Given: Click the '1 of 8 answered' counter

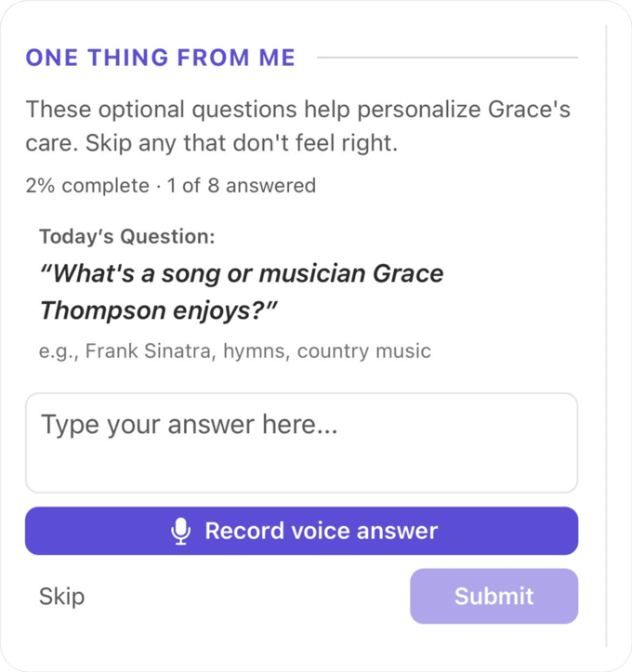Looking at the screenshot, I should pyautogui.click(x=242, y=186).
